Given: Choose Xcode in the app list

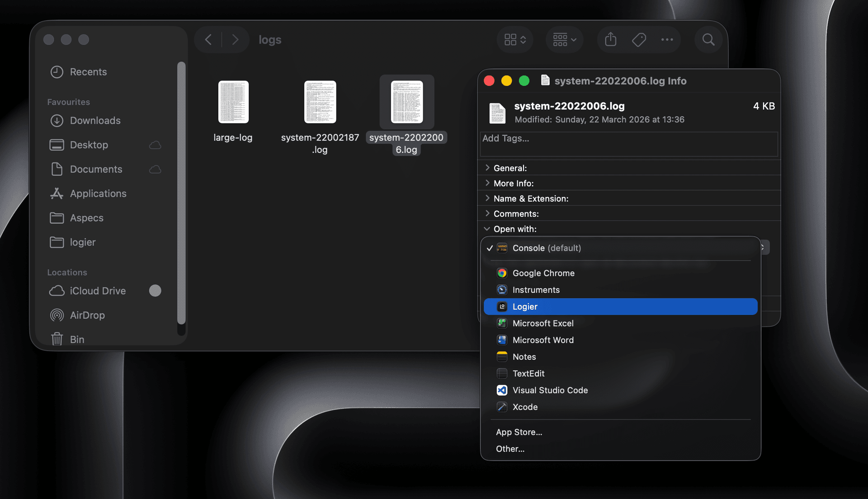Looking at the screenshot, I should point(620,407).
